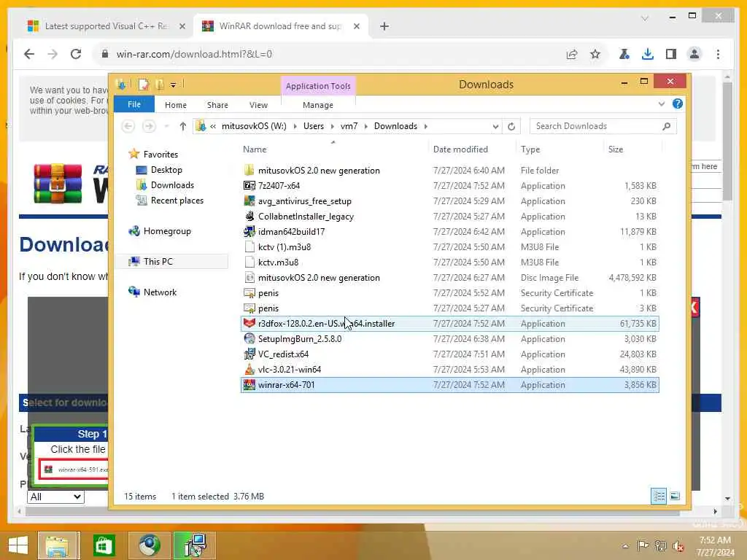Viewport: 747px width, 560px height.
Task: Sort files by Type column
Action: pyautogui.click(x=560, y=149)
